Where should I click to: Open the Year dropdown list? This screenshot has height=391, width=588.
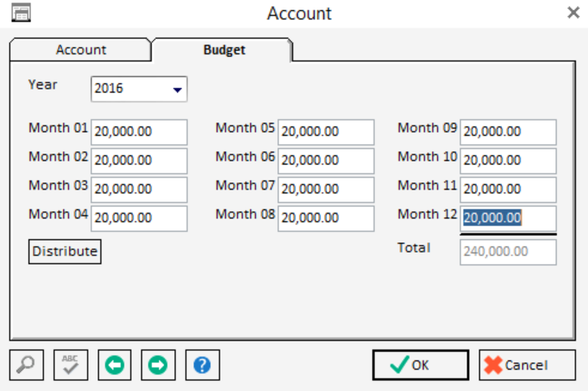(x=177, y=90)
